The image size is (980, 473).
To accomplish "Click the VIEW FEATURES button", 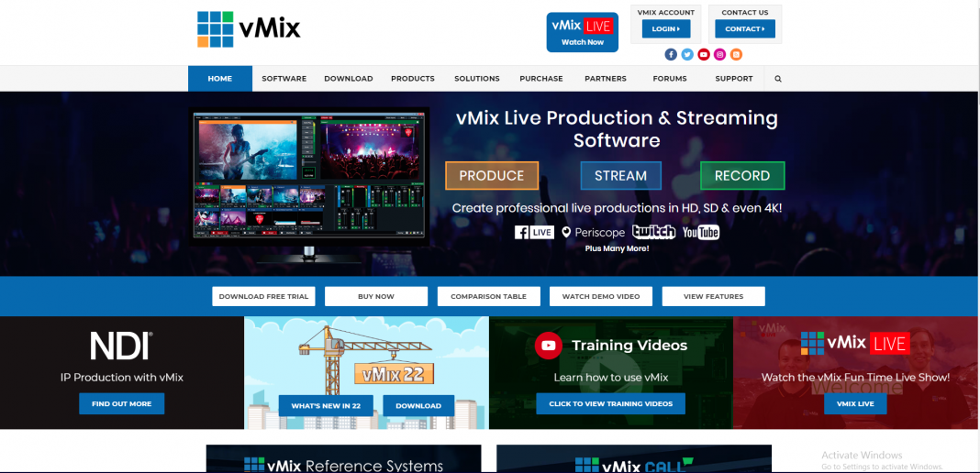I will [714, 296].
